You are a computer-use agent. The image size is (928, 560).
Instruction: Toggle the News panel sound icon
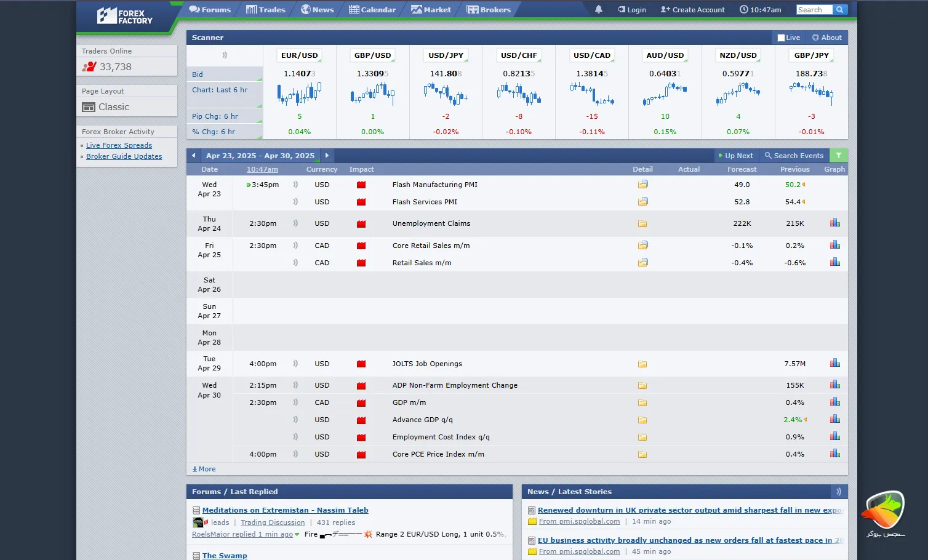pos(838,492)
